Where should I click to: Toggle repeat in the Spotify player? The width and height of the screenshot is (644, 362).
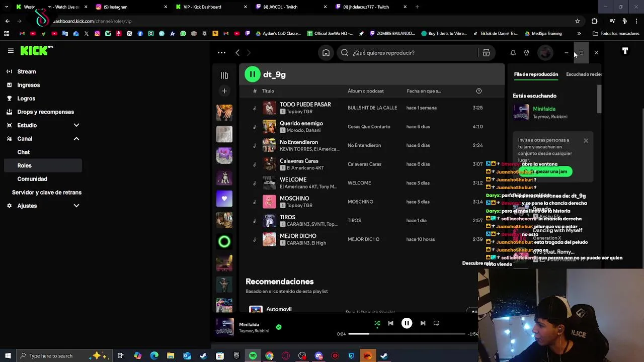pyautogui.click(x=436, y=323)
